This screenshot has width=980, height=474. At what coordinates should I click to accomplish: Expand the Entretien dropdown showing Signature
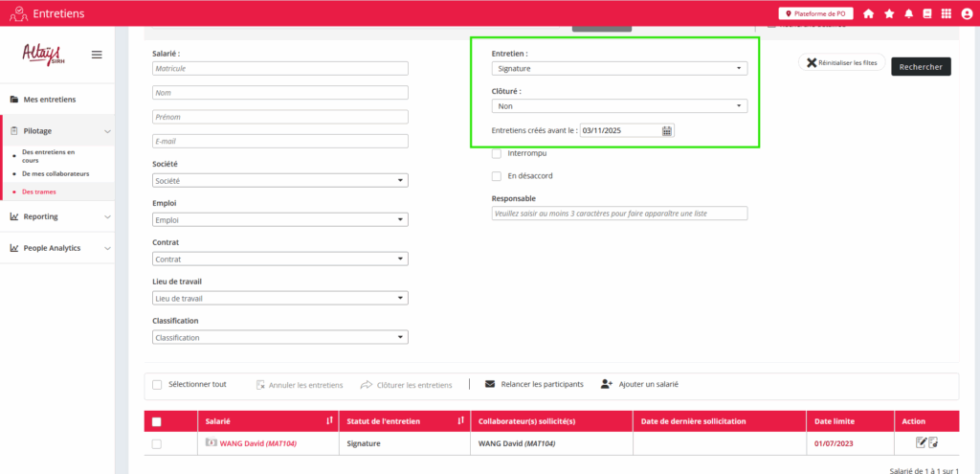coord(619,69)
